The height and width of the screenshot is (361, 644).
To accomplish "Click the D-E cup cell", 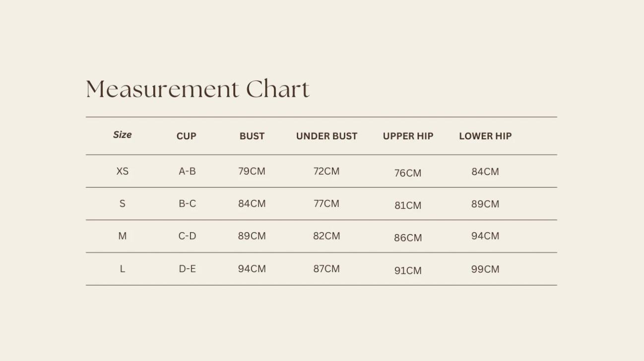I will tap(187, 269).
